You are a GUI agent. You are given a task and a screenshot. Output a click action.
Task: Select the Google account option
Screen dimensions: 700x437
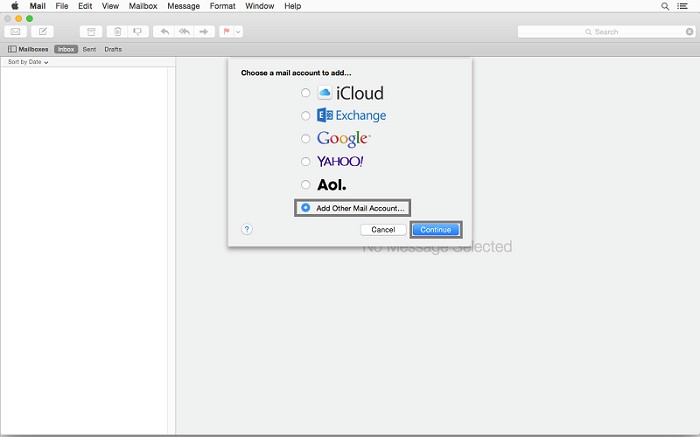(305, 138)
